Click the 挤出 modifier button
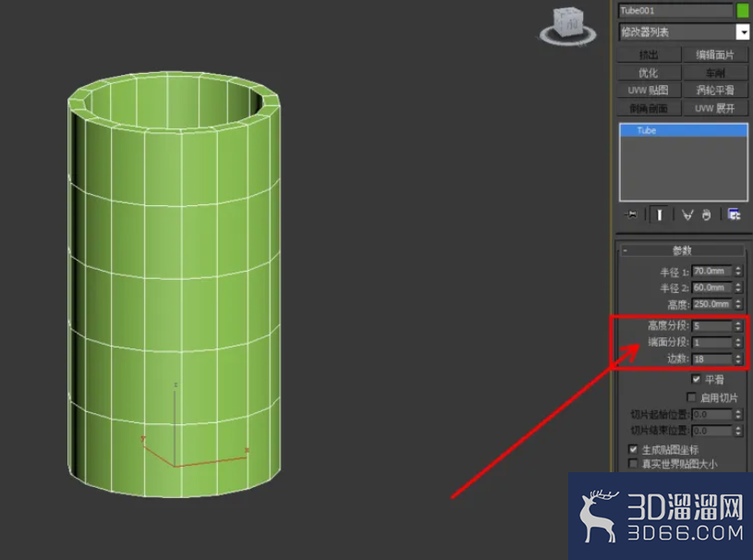Screen dimensions: 753x560 point(649,55)
